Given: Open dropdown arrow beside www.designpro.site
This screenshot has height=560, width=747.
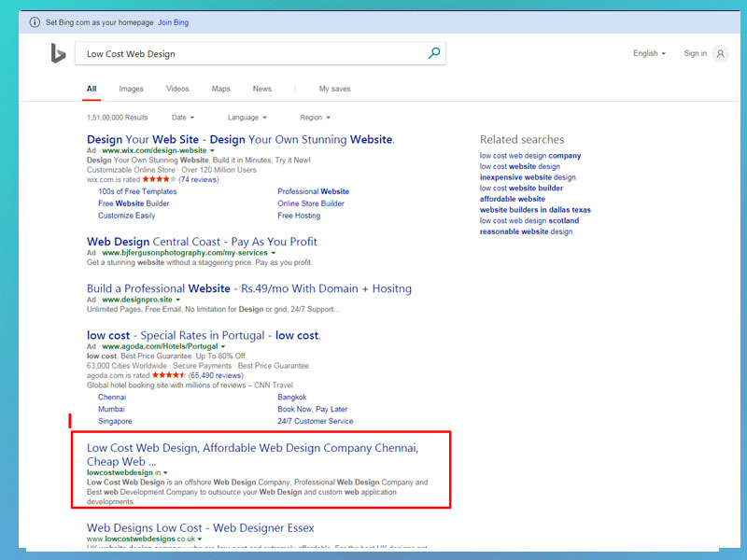Looking at the screenshot, I should (x=178, y=300).
